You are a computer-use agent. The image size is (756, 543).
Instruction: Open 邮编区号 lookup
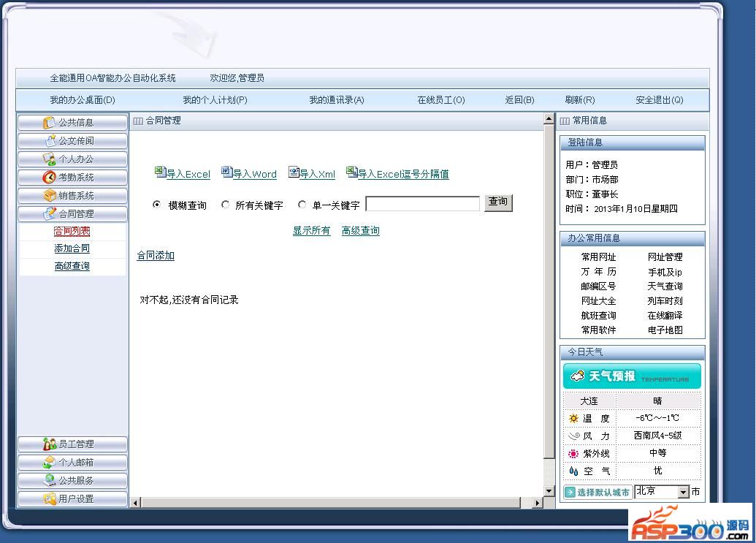point(598,286)
